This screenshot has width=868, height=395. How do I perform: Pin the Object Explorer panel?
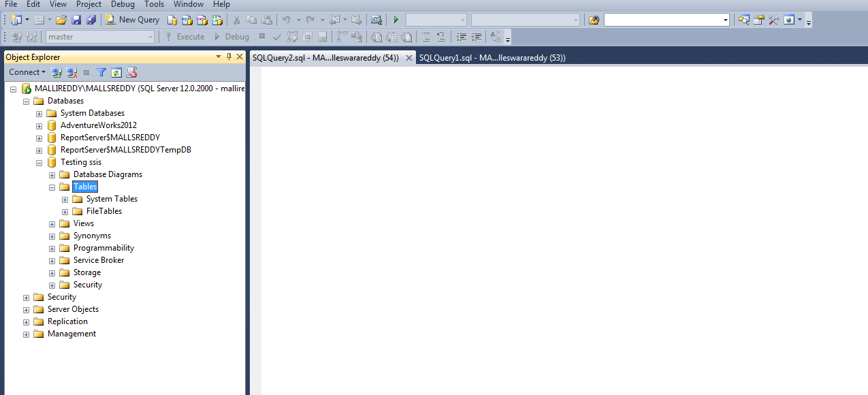[229, 57]
